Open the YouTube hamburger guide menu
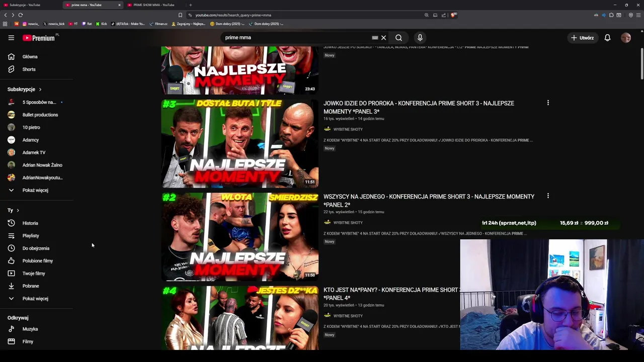The height and width of the screenshot is (362, 644). click(x=11, y=38)
